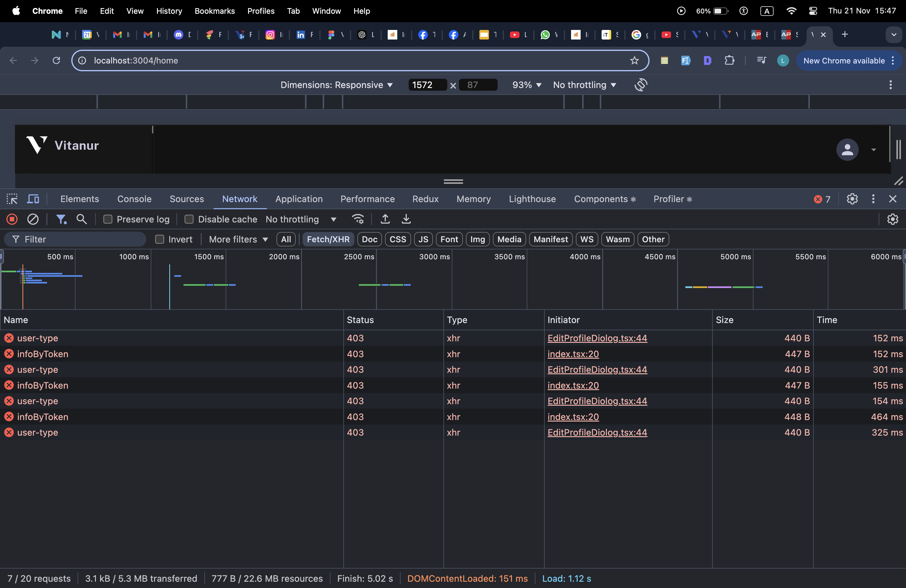Open the History menu in menu bar
The image size is (906, 588).
tap(169, 11)
